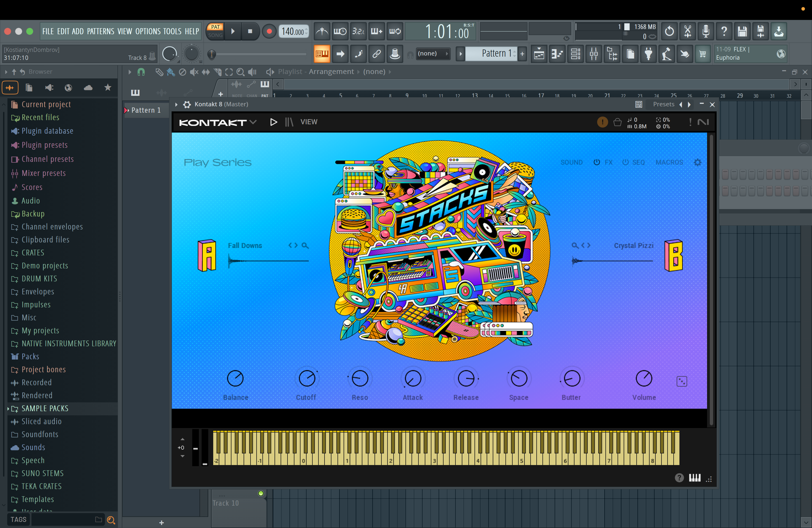
Task: Click the MACROS button in Kontakt
Action: [x=669, y=162]
